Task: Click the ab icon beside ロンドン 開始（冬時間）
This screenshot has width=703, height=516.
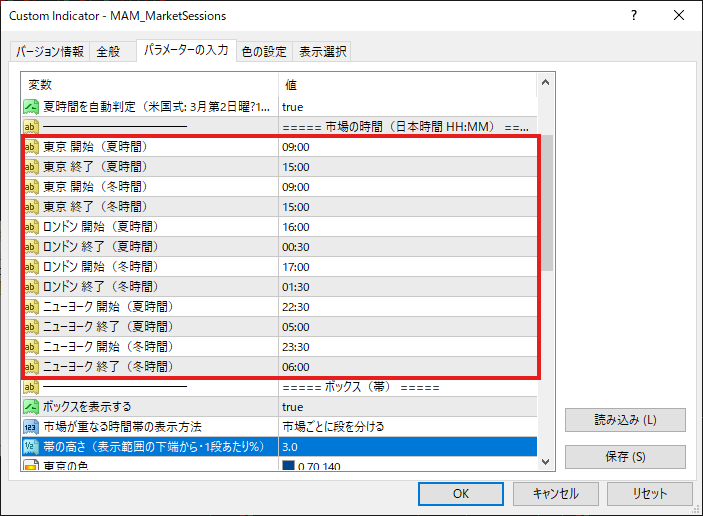Action: [31, 267]
